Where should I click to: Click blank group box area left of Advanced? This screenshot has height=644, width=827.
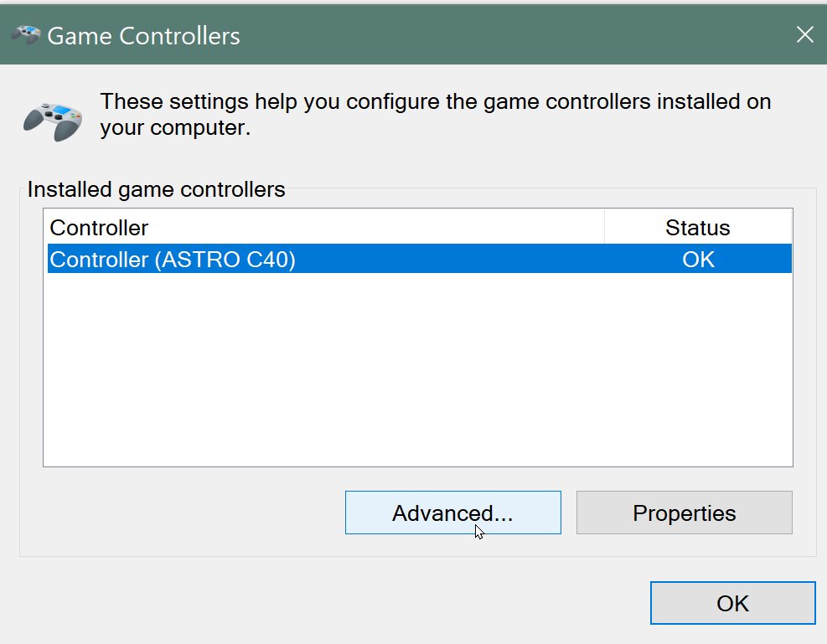[184, 513]
